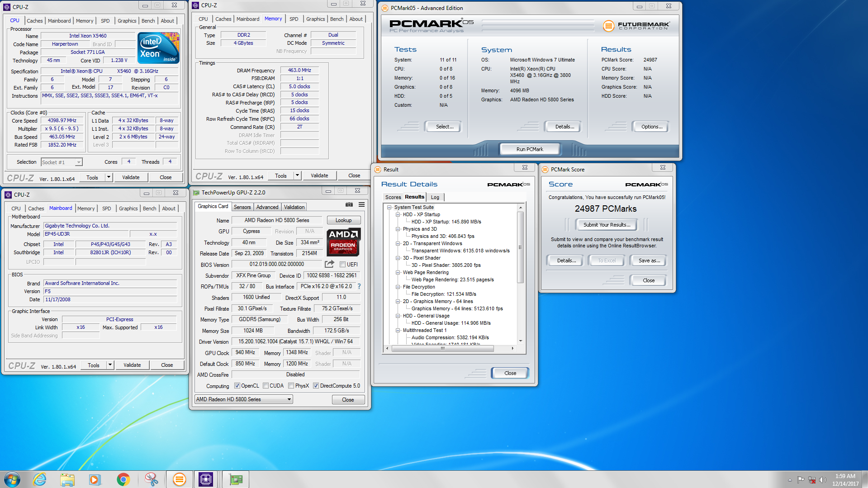Click Futuremark Corporation logo
The image size is (868, 488).
636,26
